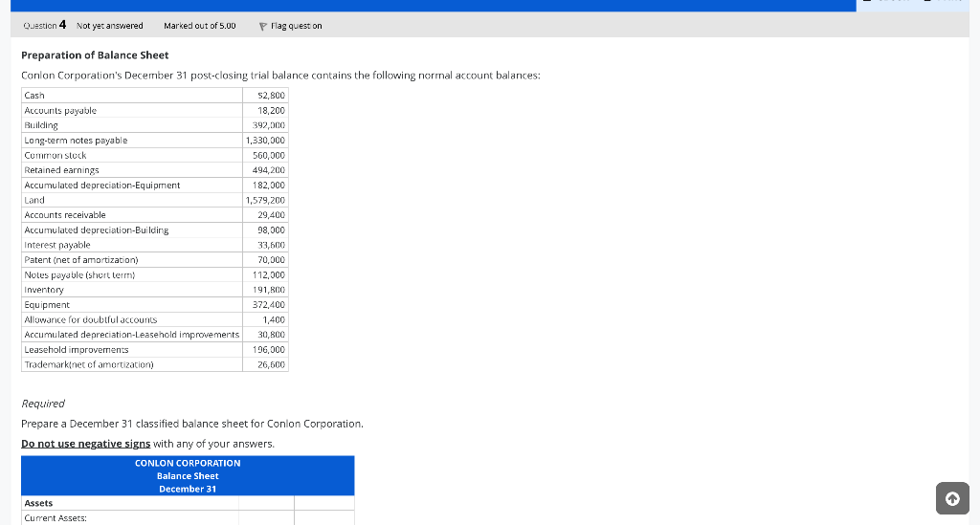Click 'Accumulated depreciation-Leasehold improvements' label
This screenshot has height=525, width=980.
pos(132,336)
